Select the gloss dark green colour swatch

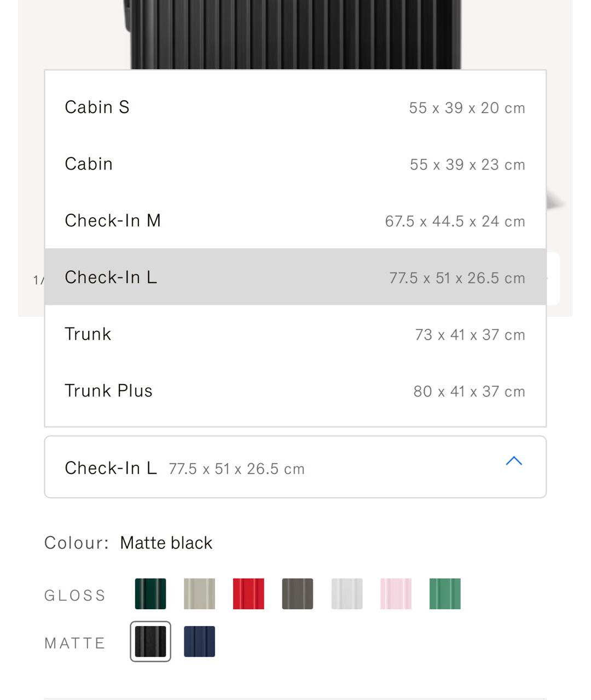tap(150, 594)
